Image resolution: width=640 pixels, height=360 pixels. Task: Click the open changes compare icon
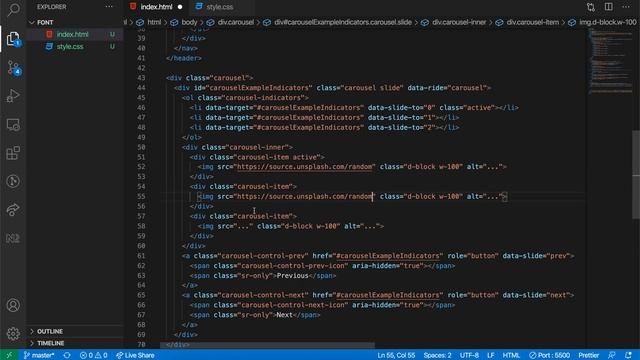(591, 7)
